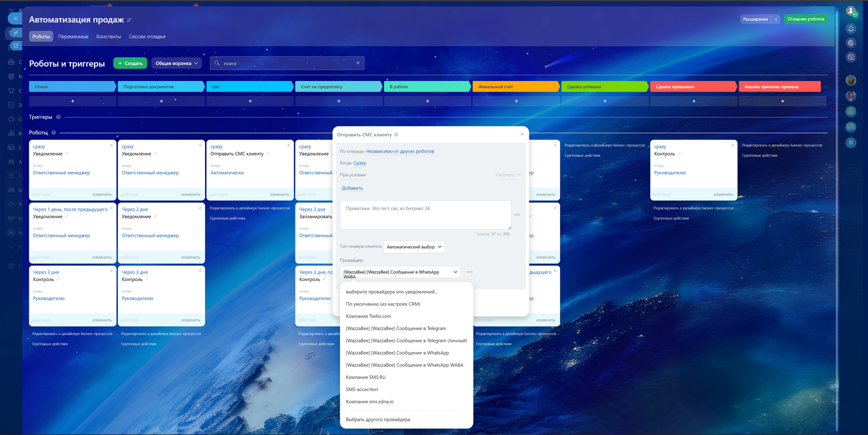
Task: Open the blue chat bubbles icon
Action: [851, 127]
